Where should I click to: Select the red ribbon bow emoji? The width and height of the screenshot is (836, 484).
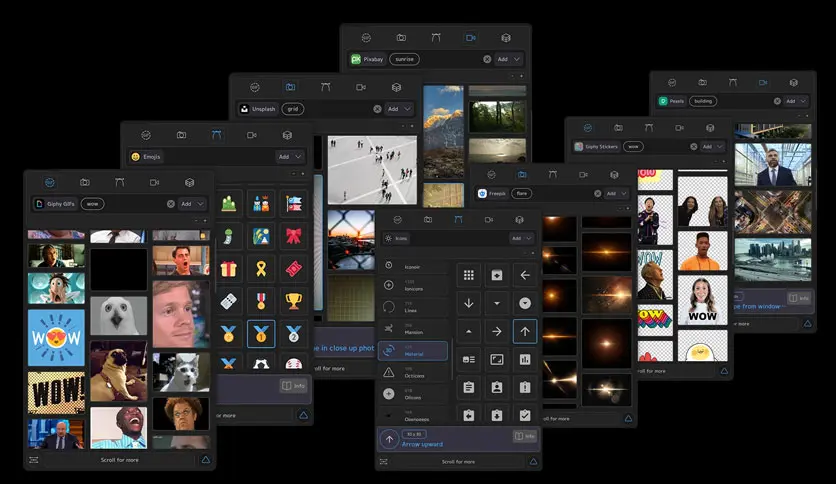click(x=293, y=236)
